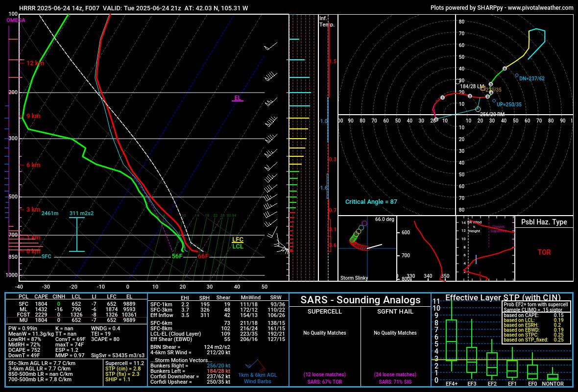This screenshot has width=578, height=392.
Task: Click the UP=250/35 marker on the hodograph
Action: click(508, 103)
